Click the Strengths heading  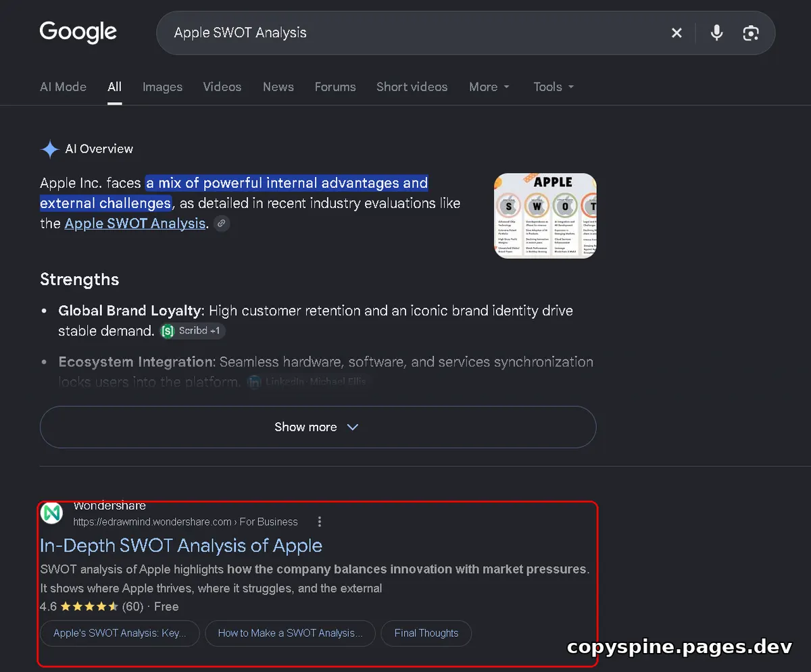point(80,280)
